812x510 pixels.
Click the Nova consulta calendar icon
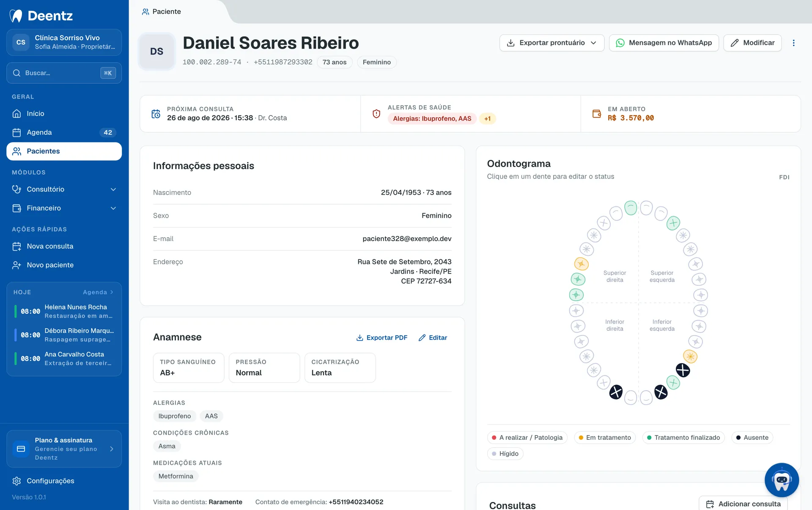click(x=16, y=246)
